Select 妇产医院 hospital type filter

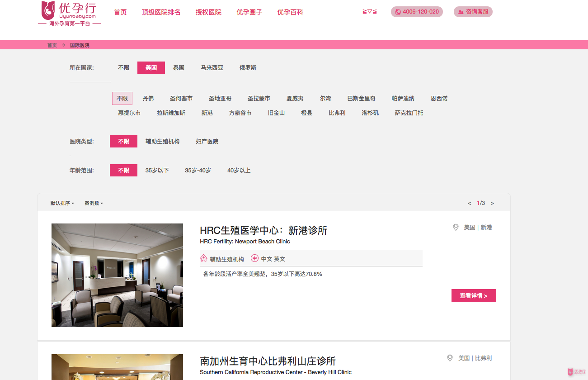click(207, 142)
